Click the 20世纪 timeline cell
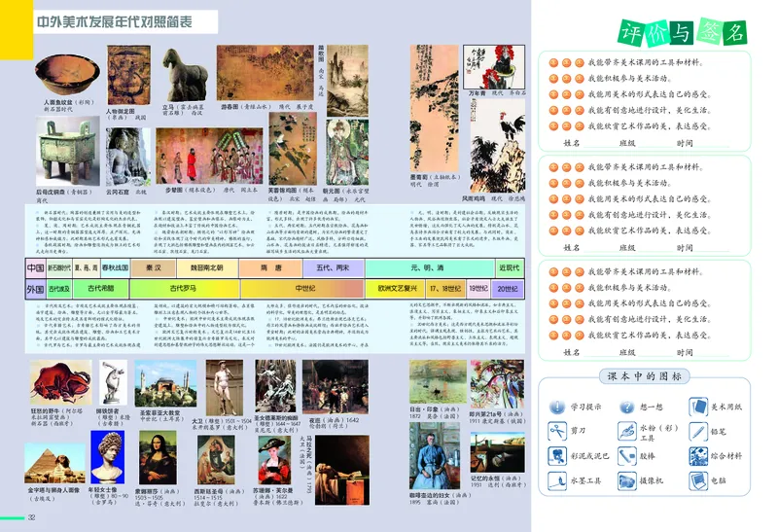Viewport: 778px width, 532px height. [x=508, y=289]
